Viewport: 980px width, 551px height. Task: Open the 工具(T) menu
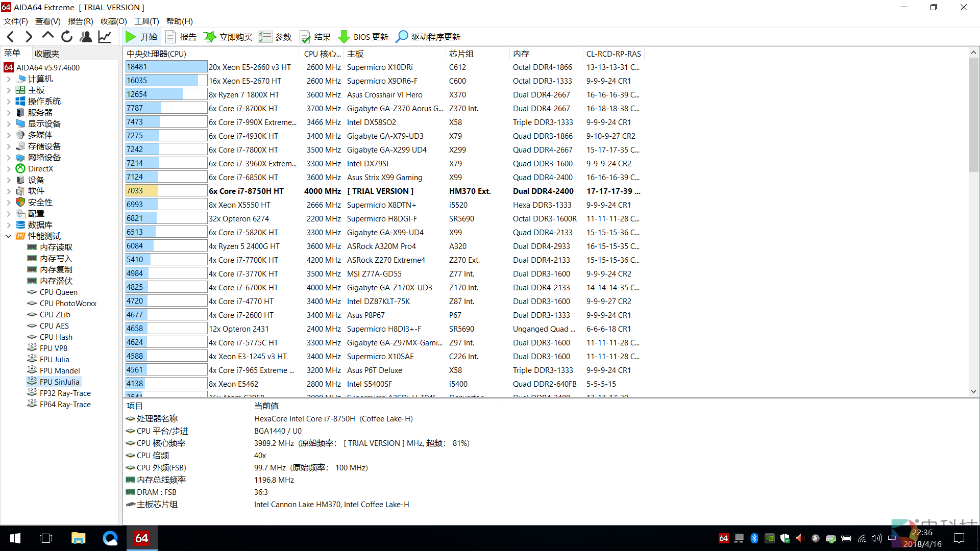coord(146,21)
